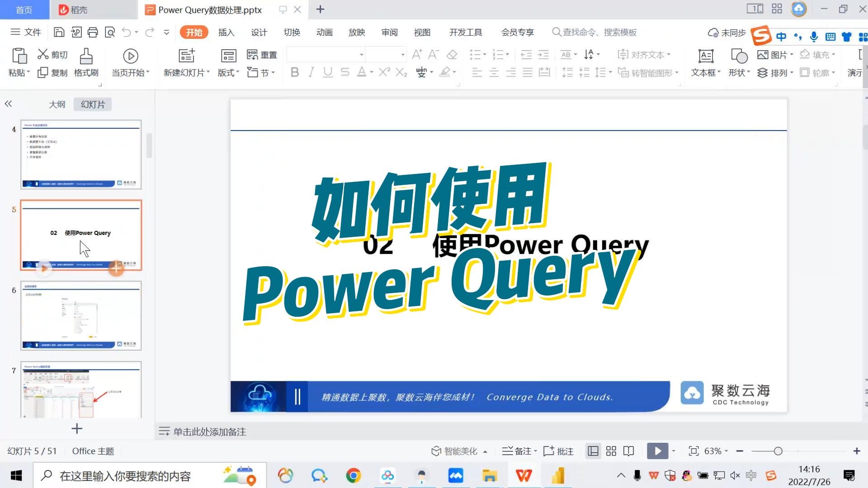Click the 重置 reset slide icon
The width and height of the screenshot is (868, 488).
tap(261, 54)
